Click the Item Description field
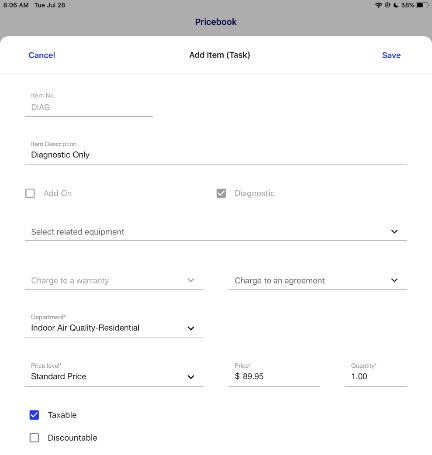 click(216, 152)
